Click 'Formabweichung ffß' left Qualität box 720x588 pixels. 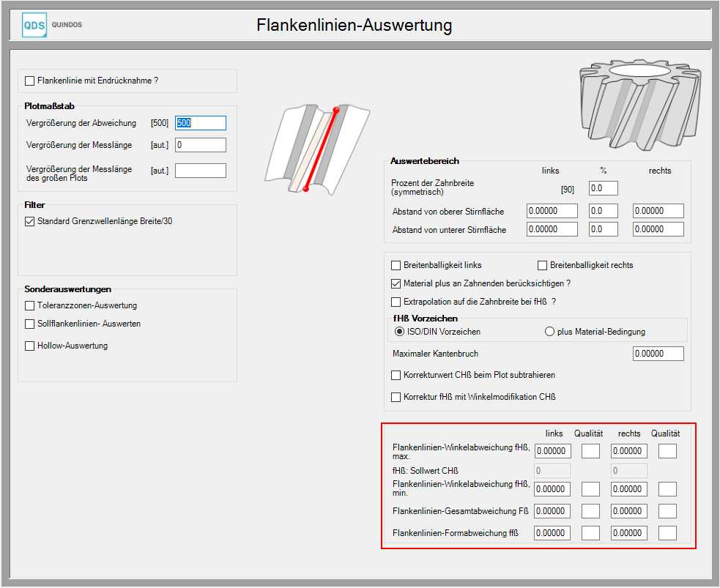click(590, 533)
